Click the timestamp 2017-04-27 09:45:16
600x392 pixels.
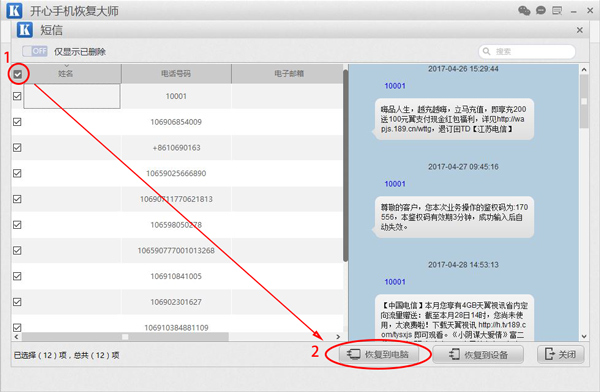point(463,167)
